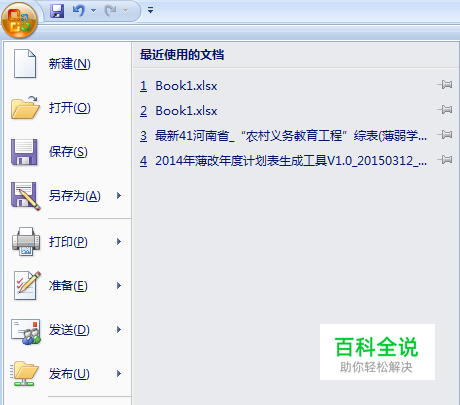The height and width of the screenshot is (405, 460).
Task: Click the Undo arrow icon
Action: click(79, 11)
